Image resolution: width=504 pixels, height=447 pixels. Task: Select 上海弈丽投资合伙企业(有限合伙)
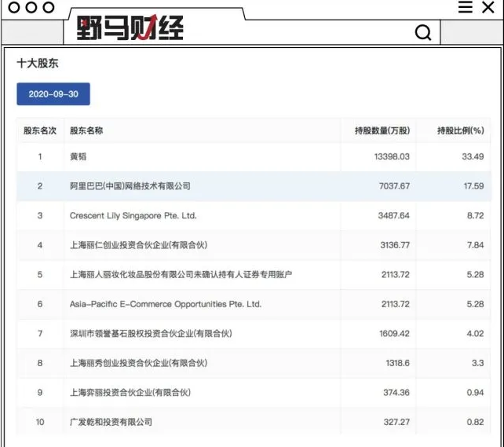tap(130, 392)
